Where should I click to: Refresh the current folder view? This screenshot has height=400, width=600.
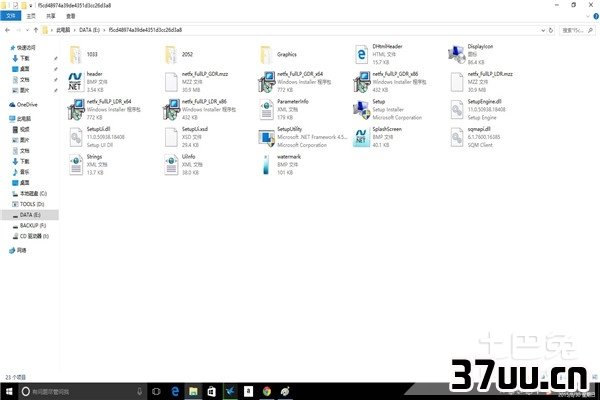click(551, 30)
